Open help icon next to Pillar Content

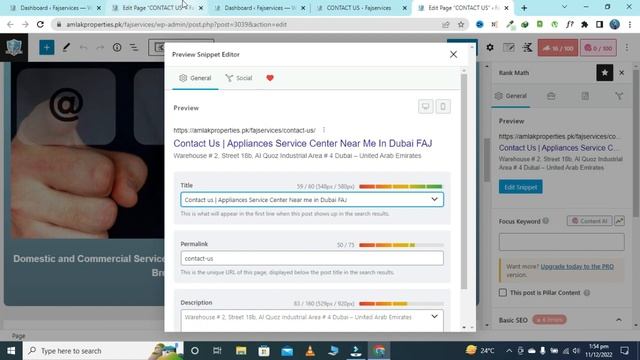[587, 293]
